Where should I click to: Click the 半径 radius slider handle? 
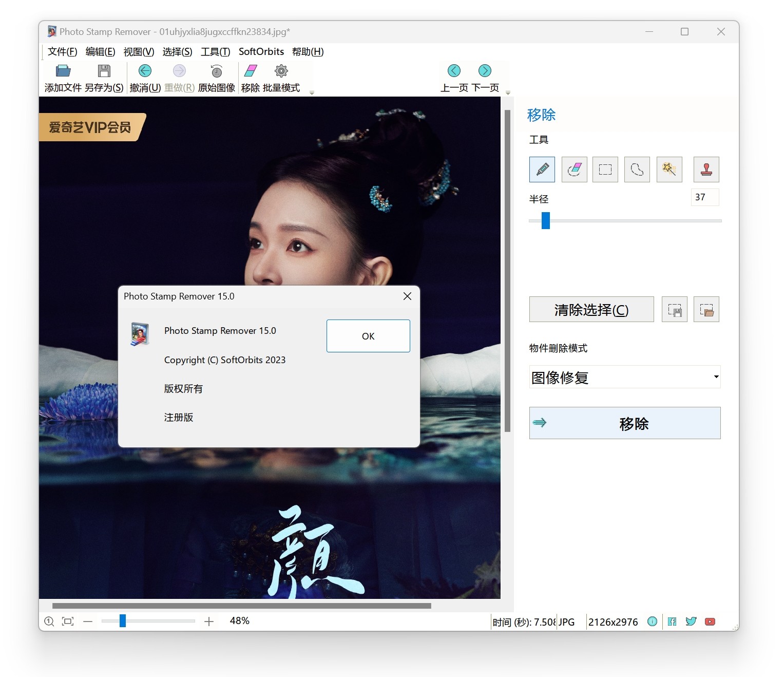[546, 220]
